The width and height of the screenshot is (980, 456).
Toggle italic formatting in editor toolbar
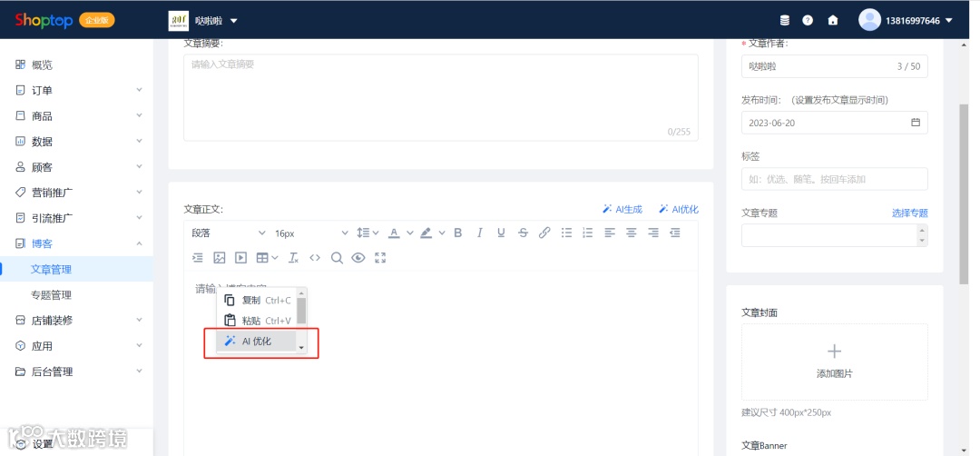(479, 233)
